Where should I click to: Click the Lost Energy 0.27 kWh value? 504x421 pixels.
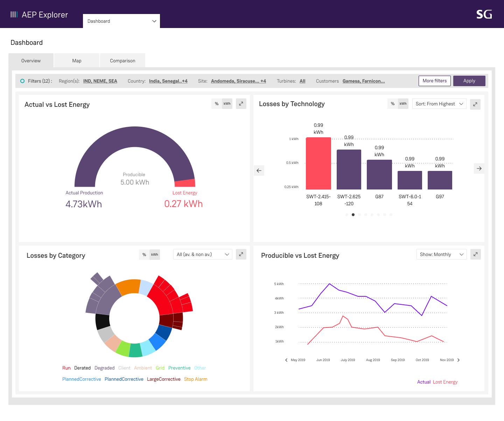point(183,204)
